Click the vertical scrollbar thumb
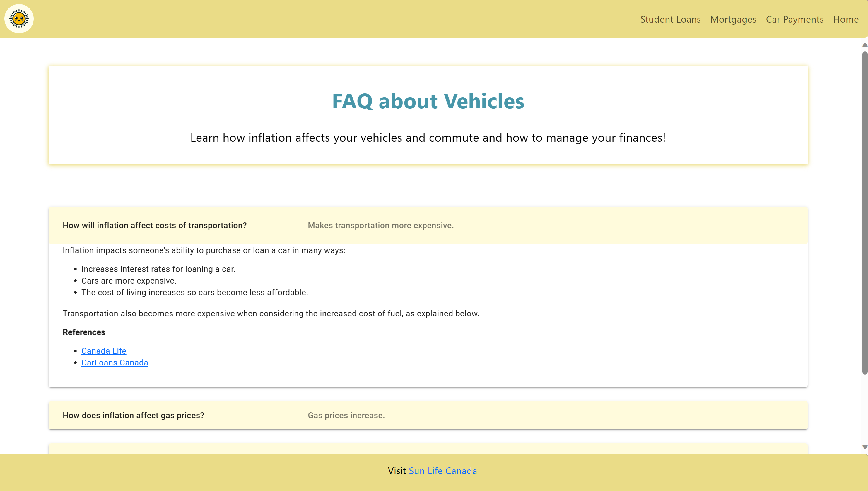The height and width of the screenshot is (491, 868). pos(864,212)
